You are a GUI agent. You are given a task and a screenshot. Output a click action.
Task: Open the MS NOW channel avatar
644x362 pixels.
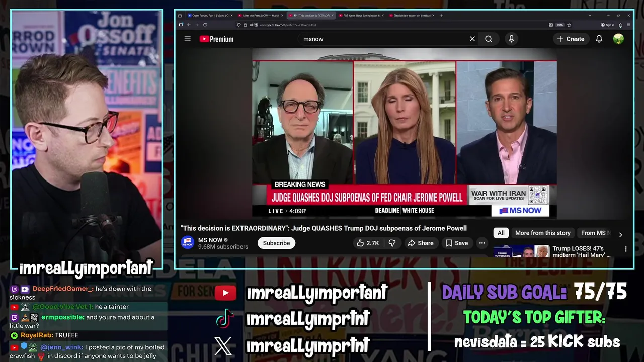coord(188,243)
